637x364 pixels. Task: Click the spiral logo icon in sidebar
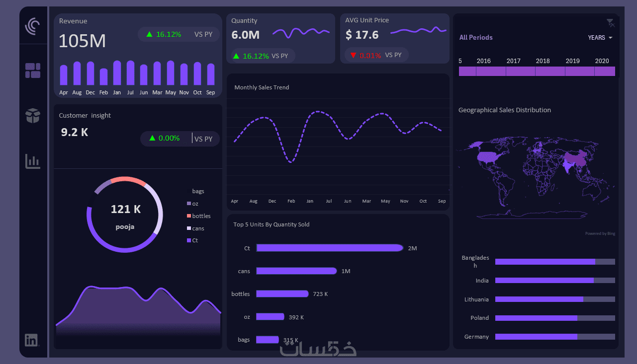[x=33, y=26]
